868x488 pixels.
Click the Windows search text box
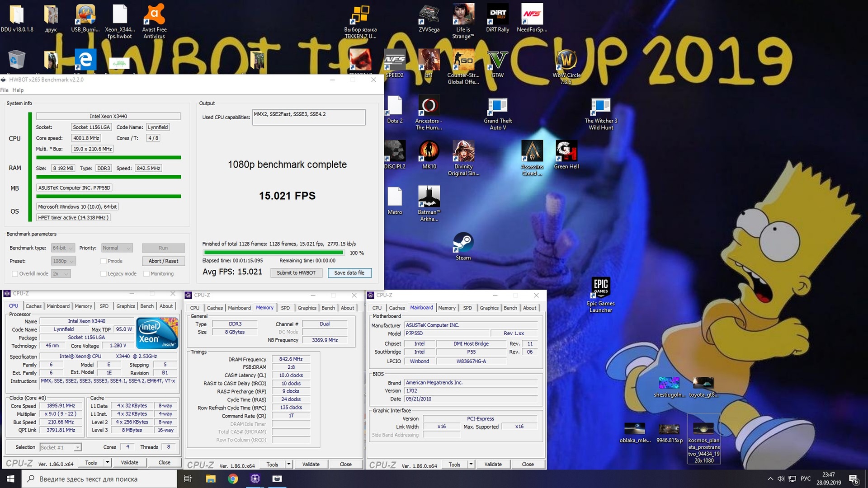pos(99,479)
